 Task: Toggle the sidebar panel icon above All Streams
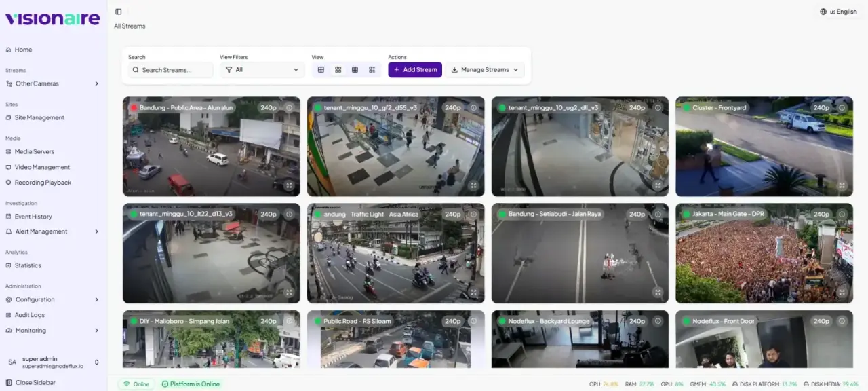(119, 12)
